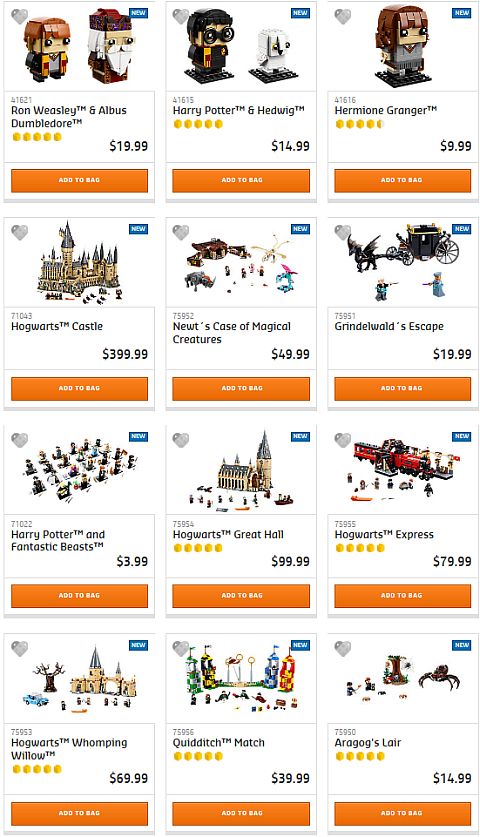
Task: Toggle wishlist heart on Aragog's Lair
Action: coord(343,649)
